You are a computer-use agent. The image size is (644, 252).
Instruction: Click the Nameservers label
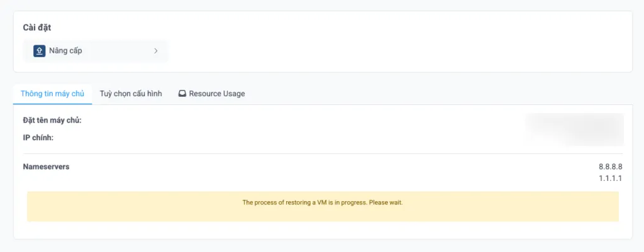(x=46, y=167)
